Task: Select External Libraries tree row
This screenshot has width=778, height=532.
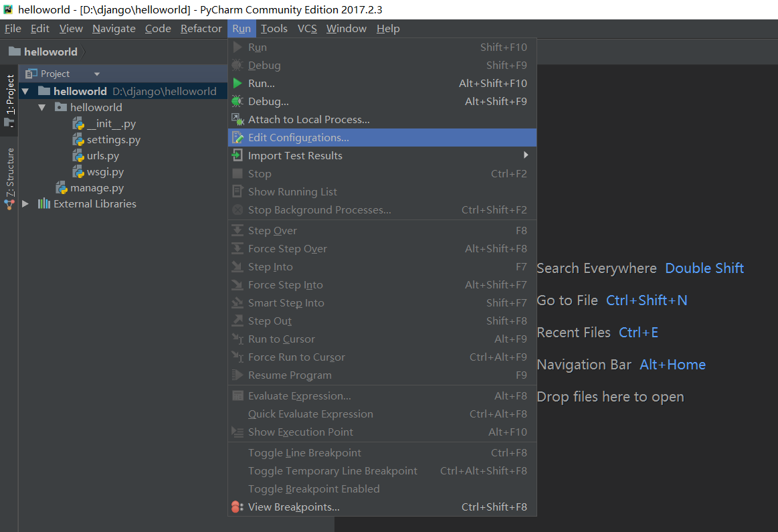Action: click(123, 204)
